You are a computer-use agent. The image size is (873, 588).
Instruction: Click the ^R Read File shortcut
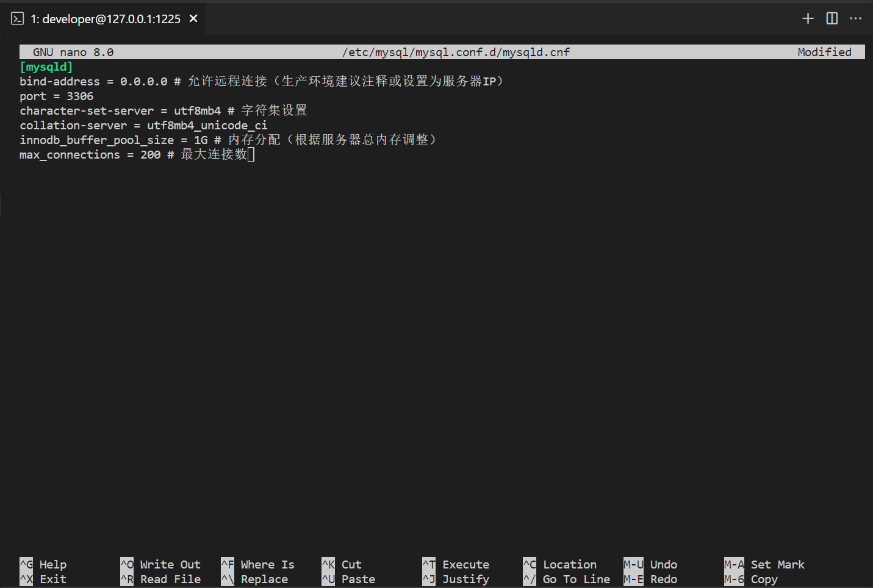click(160, 579)
